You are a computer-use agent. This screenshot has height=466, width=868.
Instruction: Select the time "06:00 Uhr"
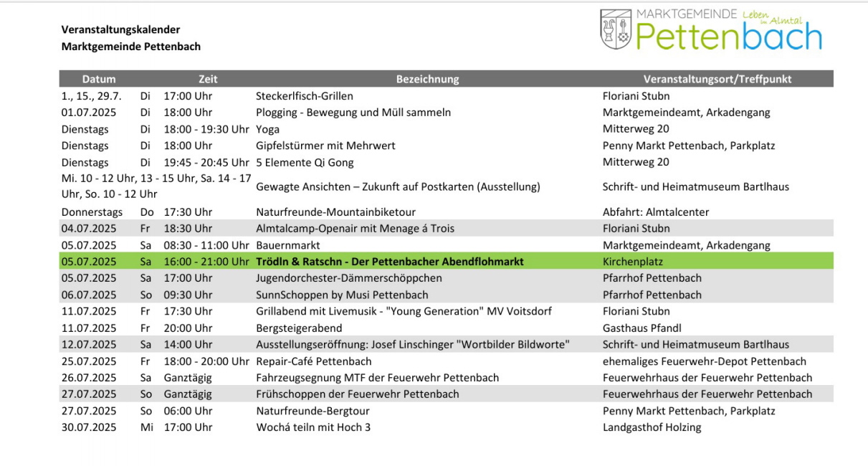188,411
